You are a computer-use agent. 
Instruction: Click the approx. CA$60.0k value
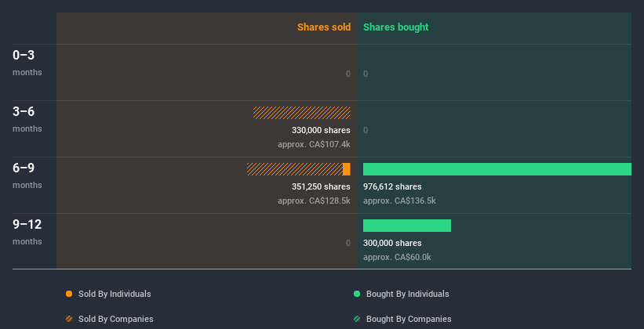397,257
